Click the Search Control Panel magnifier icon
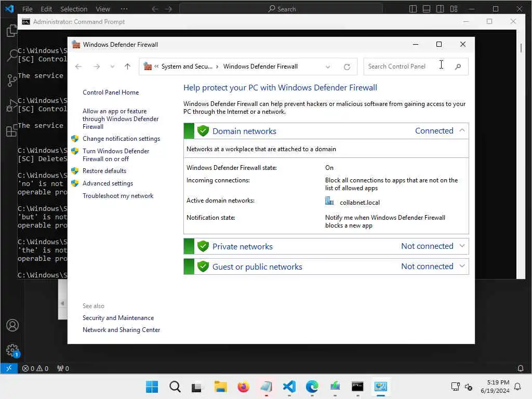532x399 pixels. [x=458, y=66]
